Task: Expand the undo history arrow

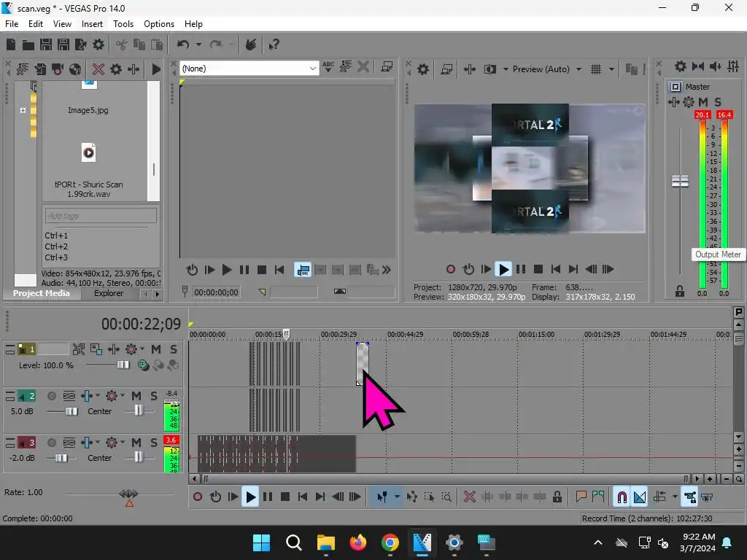Action: click(x=198, y=44)
